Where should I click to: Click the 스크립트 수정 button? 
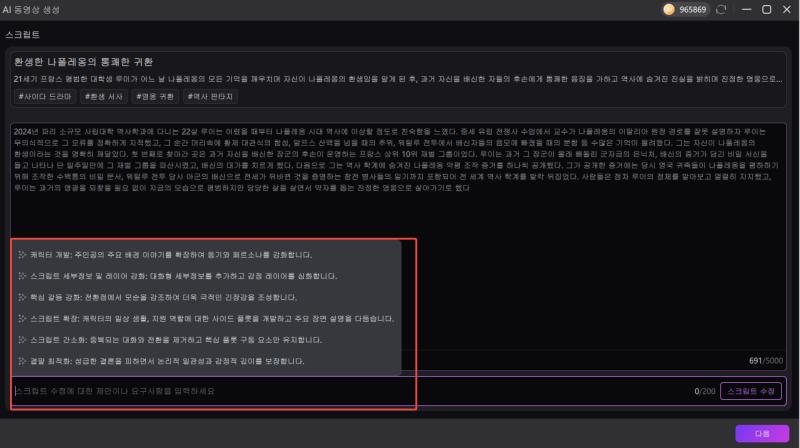click(x=751, y=391)
